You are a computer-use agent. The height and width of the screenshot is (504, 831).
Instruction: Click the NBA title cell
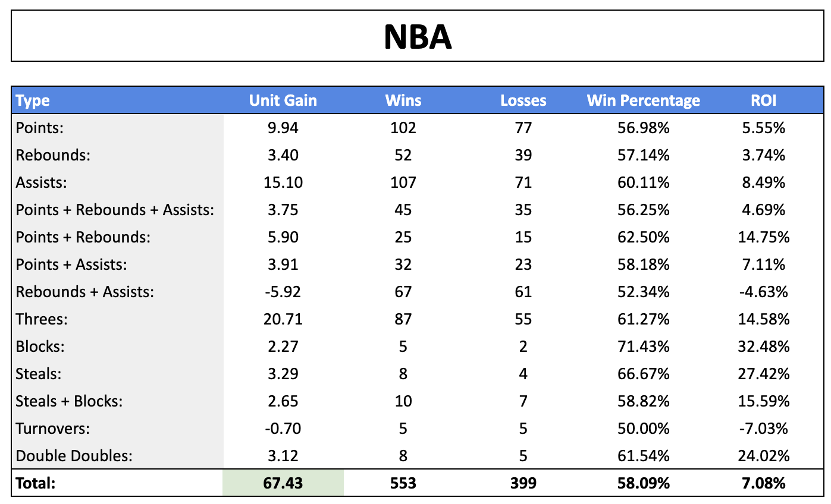point(416,37)
